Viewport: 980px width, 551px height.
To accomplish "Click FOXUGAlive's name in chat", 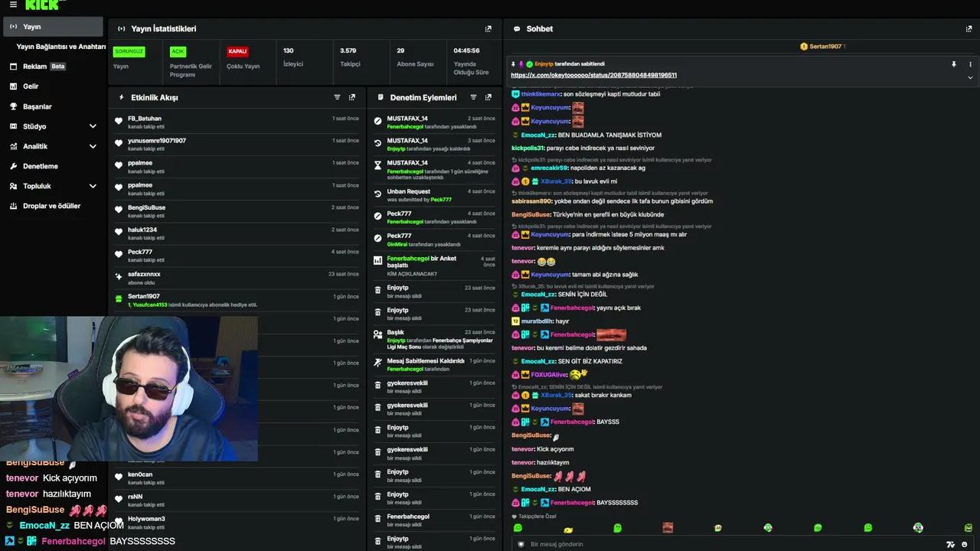I will [549, 375].
